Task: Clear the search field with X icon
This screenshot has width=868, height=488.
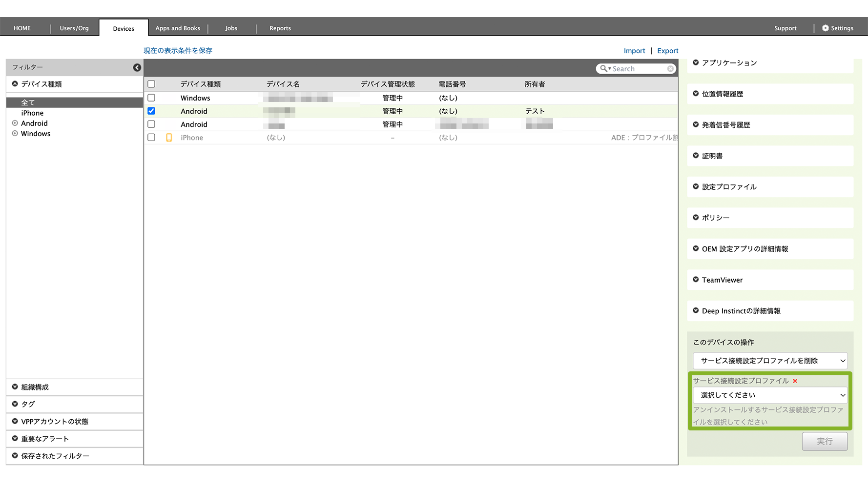Action: tap(671, 69)
